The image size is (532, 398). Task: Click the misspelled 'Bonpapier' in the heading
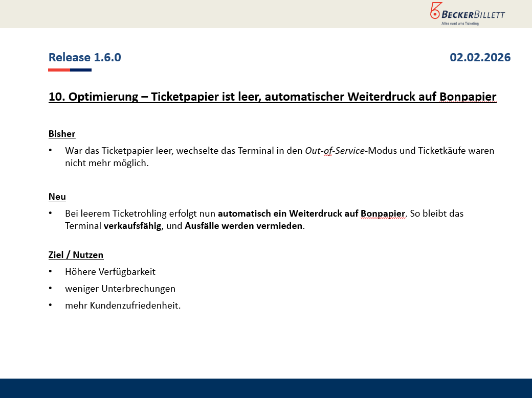(x=468, y=97)
